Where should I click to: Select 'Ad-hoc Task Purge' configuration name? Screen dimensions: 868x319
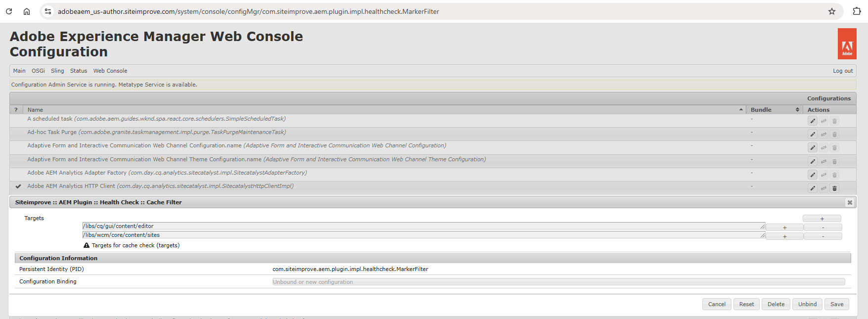coord(156,132)
